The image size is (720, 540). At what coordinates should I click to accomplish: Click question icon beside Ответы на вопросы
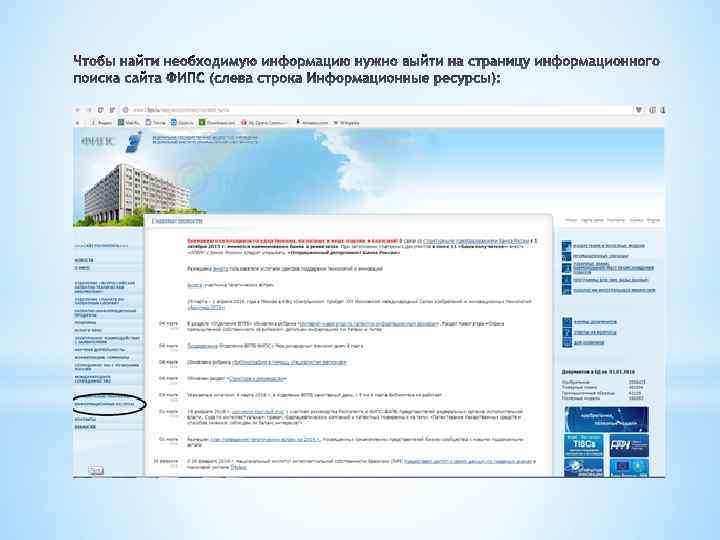pyautogui.click(x=567, y=332)
